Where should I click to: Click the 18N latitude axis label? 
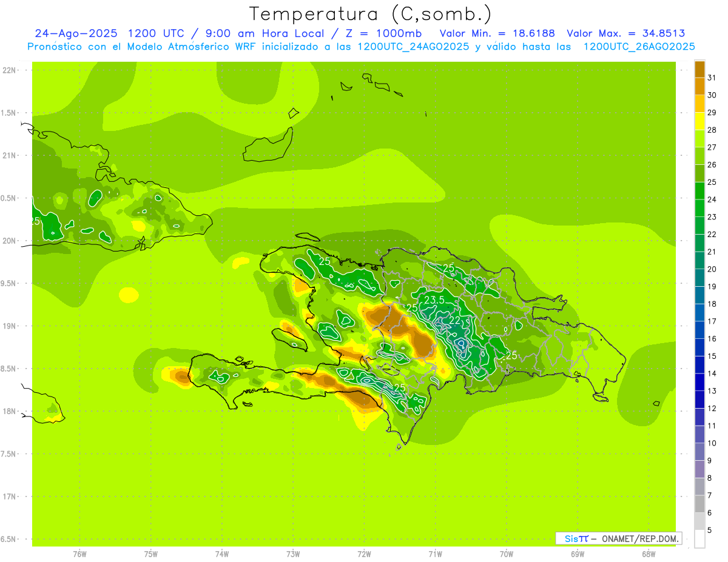pos(9,411)
